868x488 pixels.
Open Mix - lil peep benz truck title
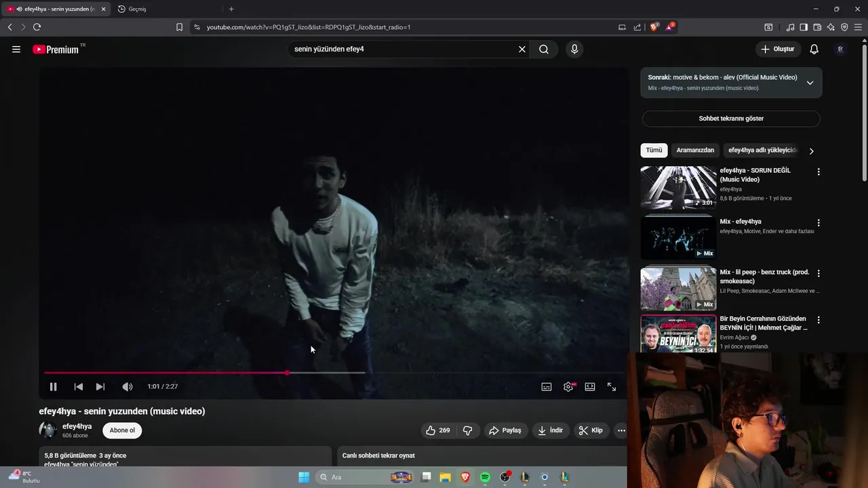[x=764, y=277]
